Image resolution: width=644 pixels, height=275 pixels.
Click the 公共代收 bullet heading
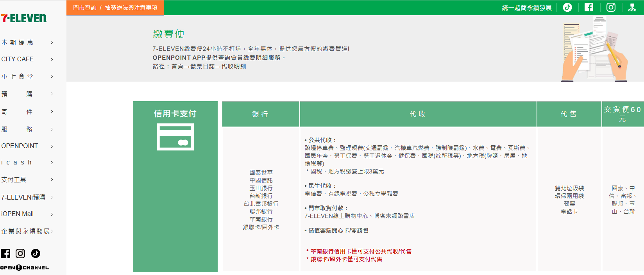point(320,140)
